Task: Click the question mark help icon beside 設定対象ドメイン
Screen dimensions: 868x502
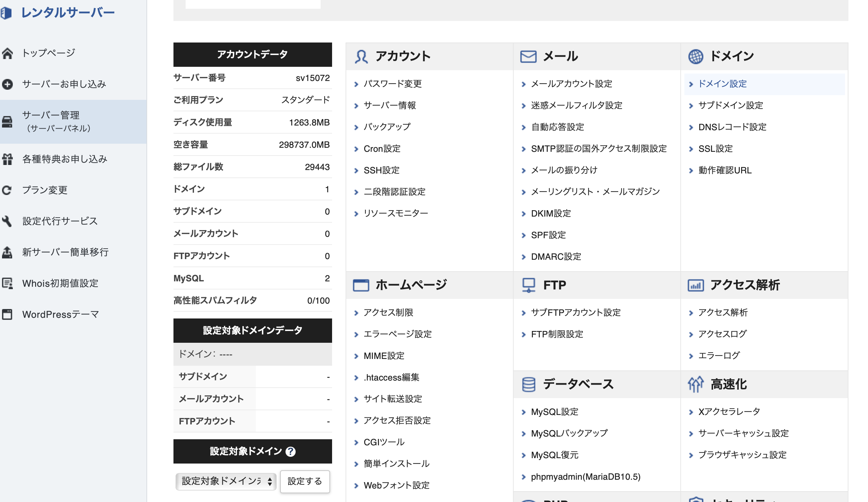Action: 290,451
